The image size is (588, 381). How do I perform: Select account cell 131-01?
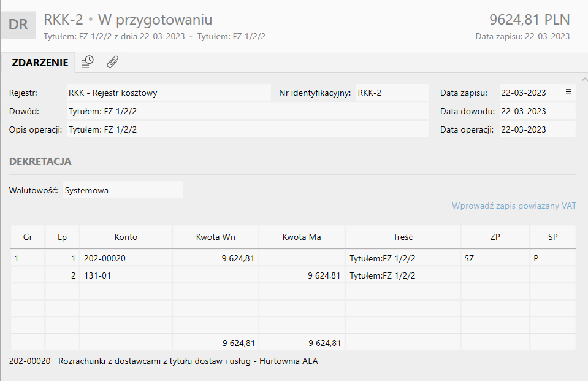(x=126, y=275)
